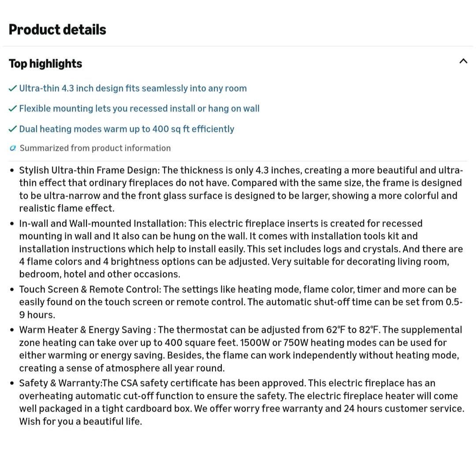The width and height of the screenshot is (476, 450).
Task: Select the Flexible mounting recessed install highlight text
Action: pyautogui.click(x=139, y=109)
